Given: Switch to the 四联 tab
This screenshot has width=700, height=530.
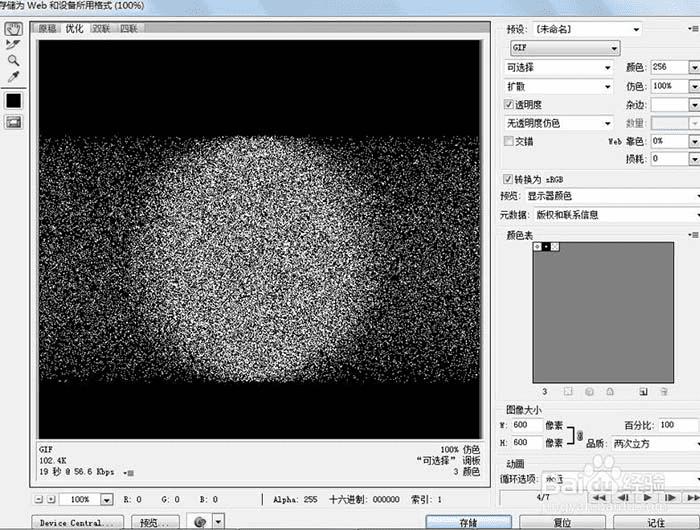Looking at the screenshot, I should pos(129,29).
